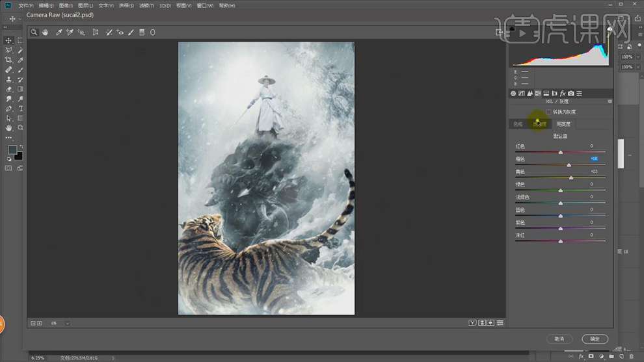Pick the White Balance eyedropper tool

(59, 32)
